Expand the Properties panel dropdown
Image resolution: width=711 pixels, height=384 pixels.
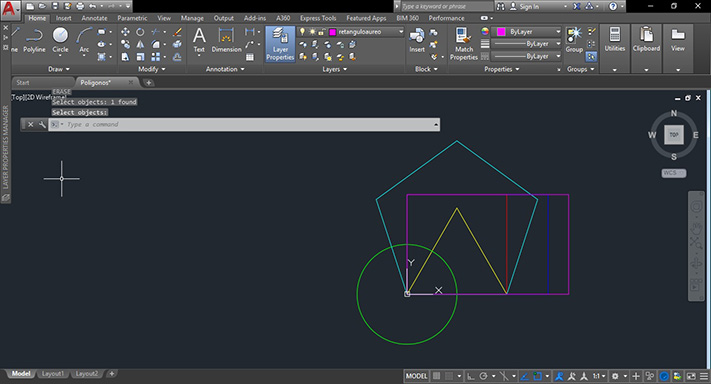click(502, 69)
